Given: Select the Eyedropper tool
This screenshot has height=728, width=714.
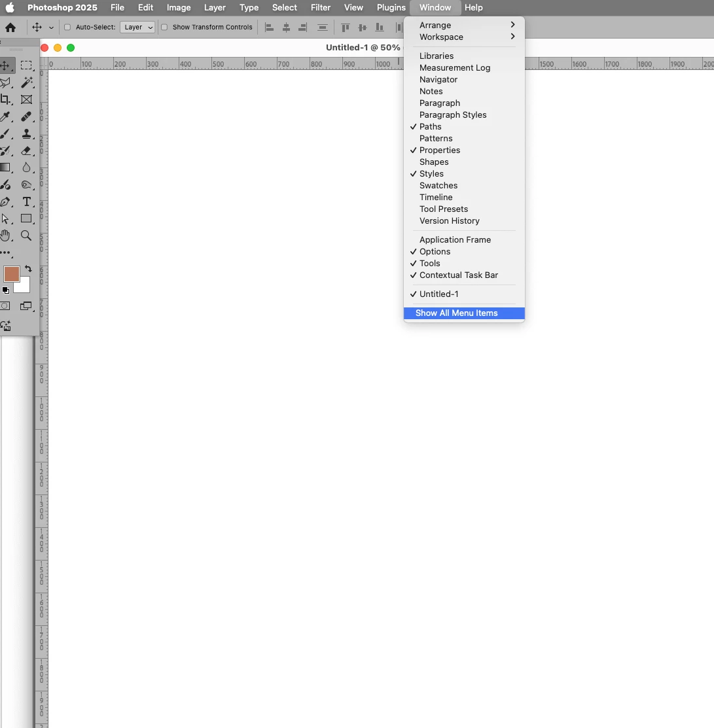Looking at the screenshot, I should click(x=5, y=116).
